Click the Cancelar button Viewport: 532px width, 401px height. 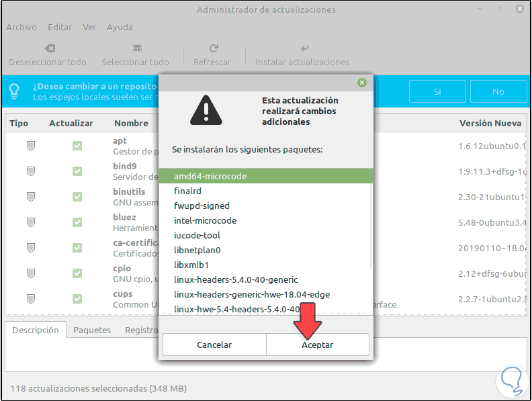coord(214,345)
